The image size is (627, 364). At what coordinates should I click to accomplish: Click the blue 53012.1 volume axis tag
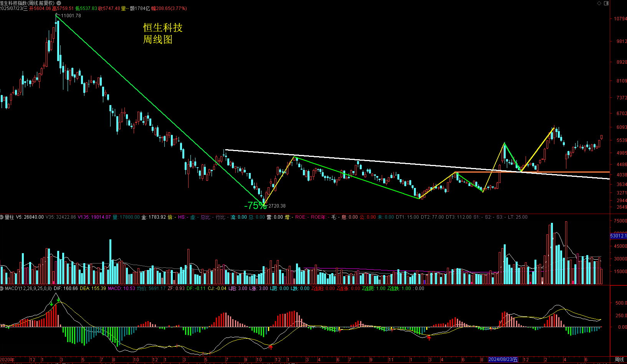pos(619,236)
